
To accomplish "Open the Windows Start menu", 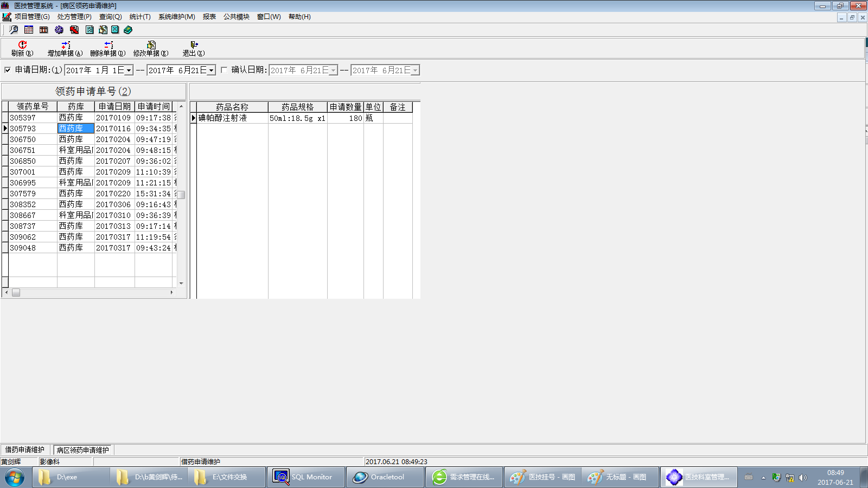I will [15, 477].
